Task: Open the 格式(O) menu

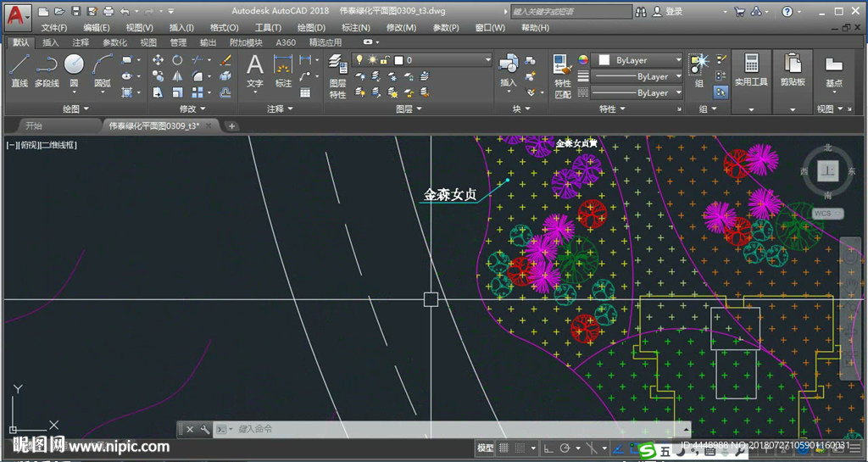Action: coord(224,28)
